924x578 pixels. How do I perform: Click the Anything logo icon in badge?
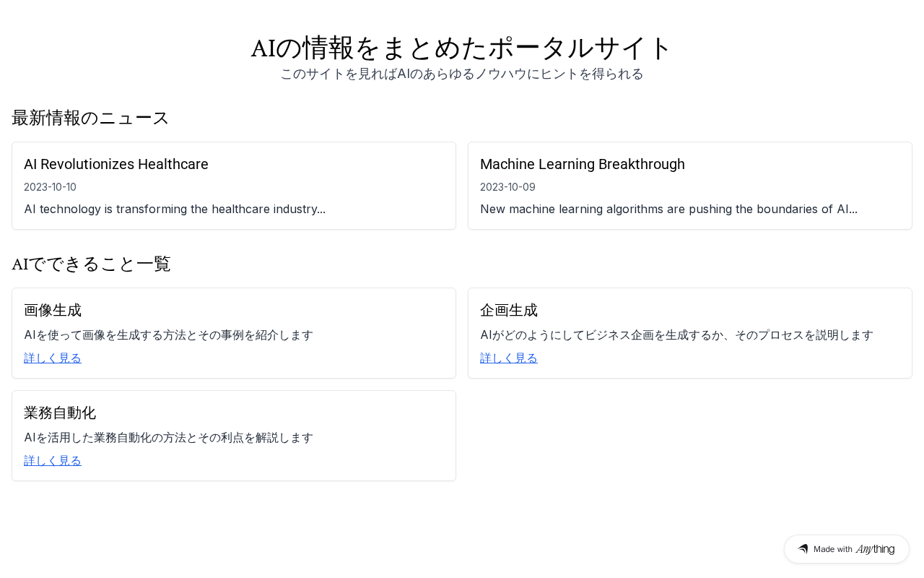803,549
